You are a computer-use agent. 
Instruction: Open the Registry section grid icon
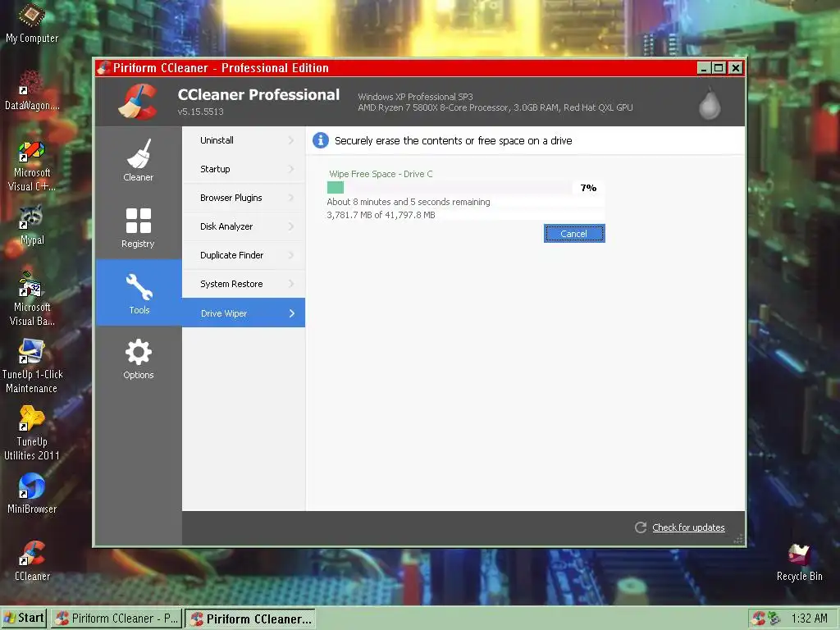pyautogui.click(x=138, y=220)
